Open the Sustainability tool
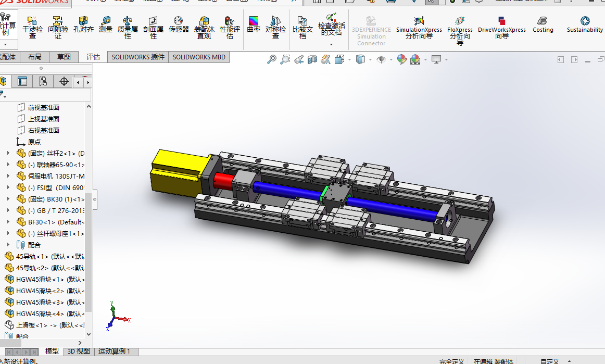The height and width of the screenshot is (364, 605). click(x=585, y=24)
